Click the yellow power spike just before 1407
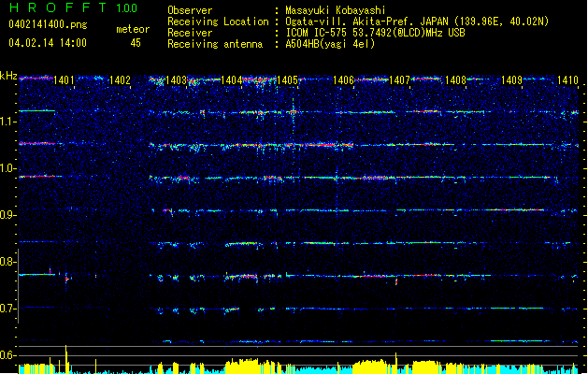Image resolution: width=588 pixels, height=374 pixels. (x=396, y=363)
